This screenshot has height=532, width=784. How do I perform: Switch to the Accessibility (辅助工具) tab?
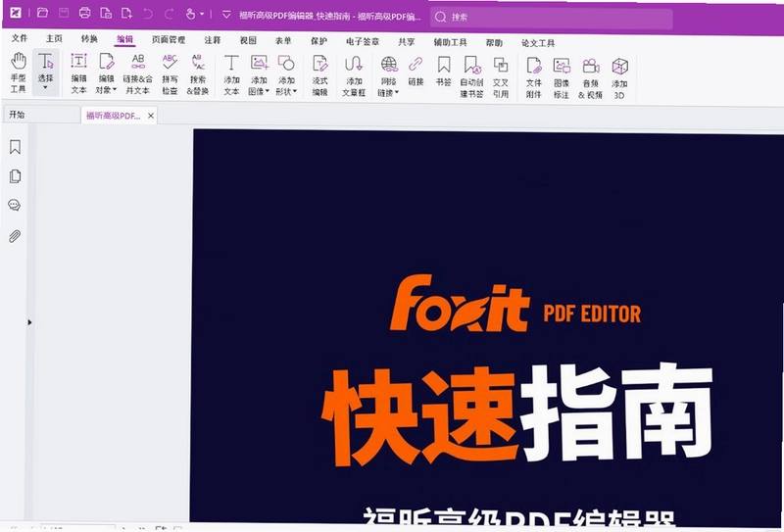click(x=450, y=42)
